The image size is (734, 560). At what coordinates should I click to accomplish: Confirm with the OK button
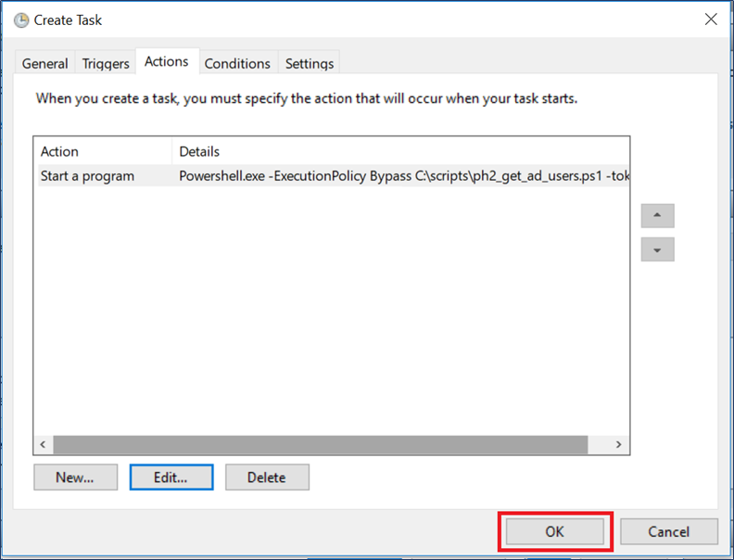pyautogui.click(x=554, y=531)
